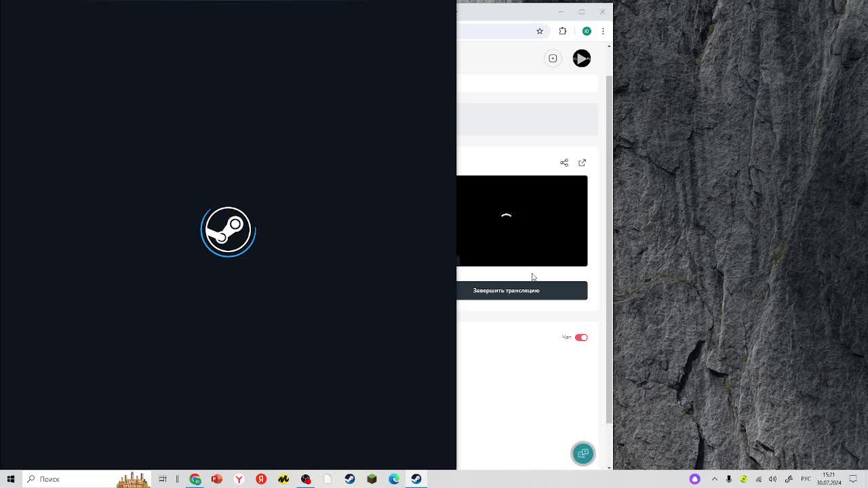This screenshot has width=868, height=488.
Task: Bookmark this page with the star icon
Action: pos(540,31)
